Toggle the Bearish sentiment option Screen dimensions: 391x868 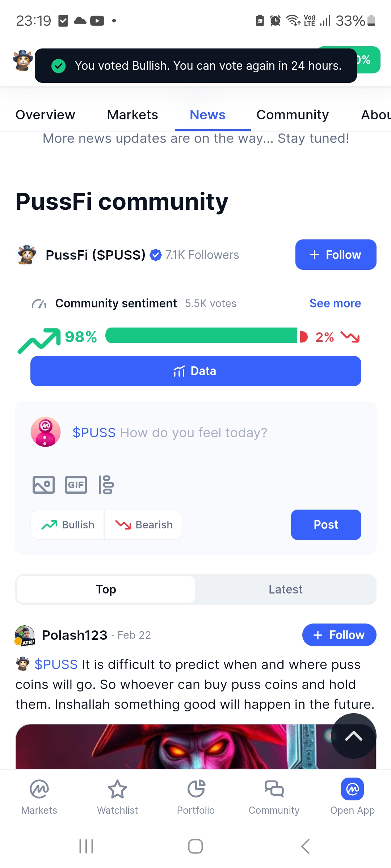[x=143, y=525]
